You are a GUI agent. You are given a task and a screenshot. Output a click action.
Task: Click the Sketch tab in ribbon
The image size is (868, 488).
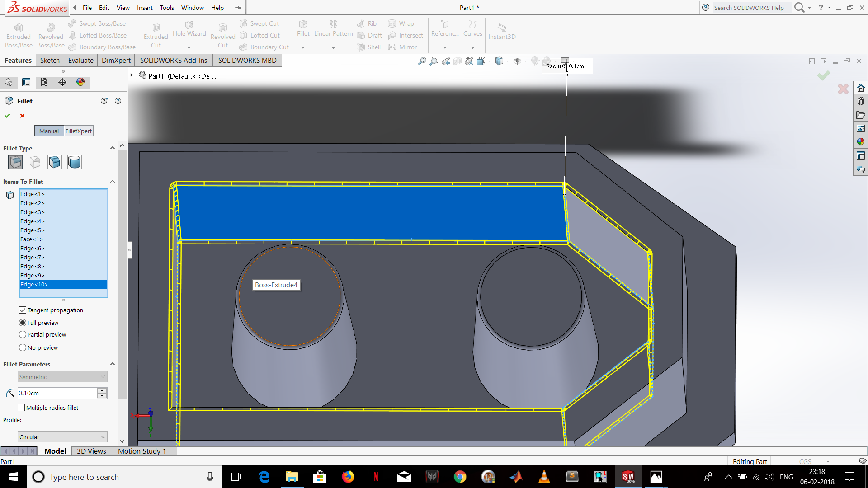49,60
